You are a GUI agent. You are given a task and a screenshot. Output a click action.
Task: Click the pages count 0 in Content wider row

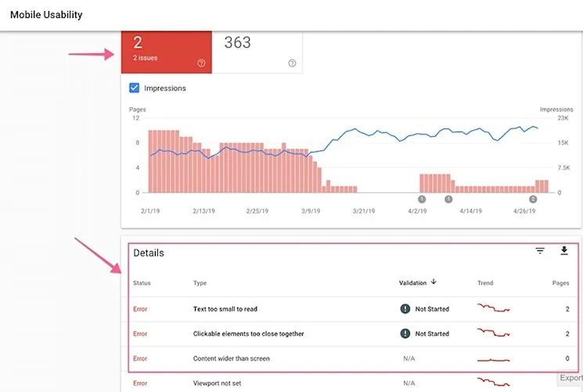[x=567, y=358]
